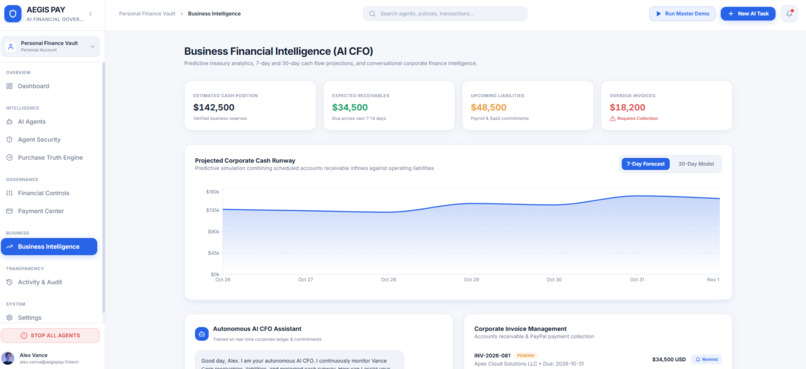
Task: Click the Remind button for INV-2026-081
Action: pyautogui.click(x=707, y=359)
